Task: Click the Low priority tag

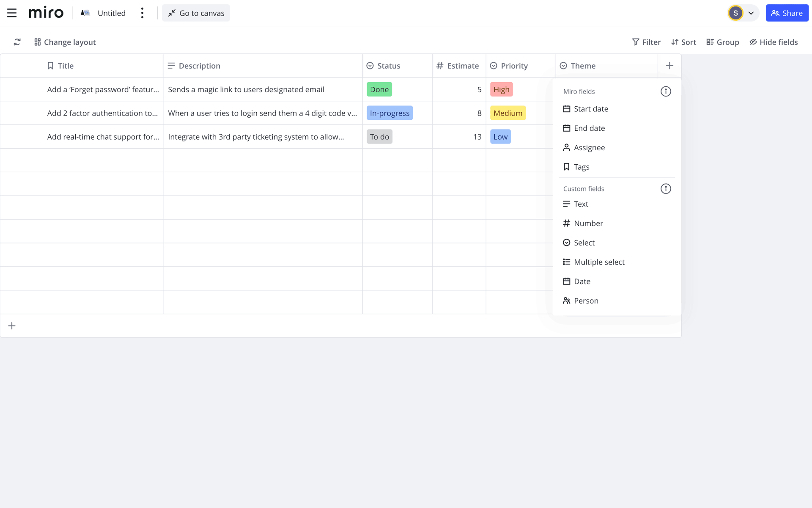Action: (500, 137)
